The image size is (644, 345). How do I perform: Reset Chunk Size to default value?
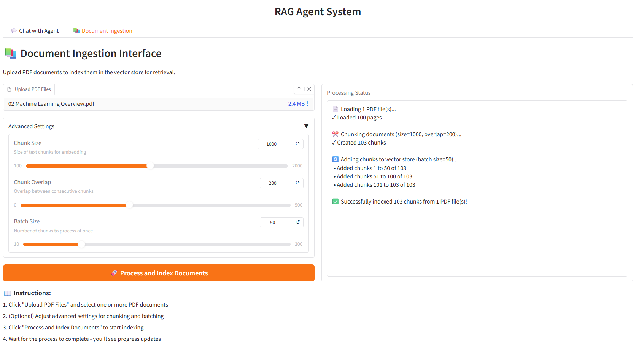[297, 144]
